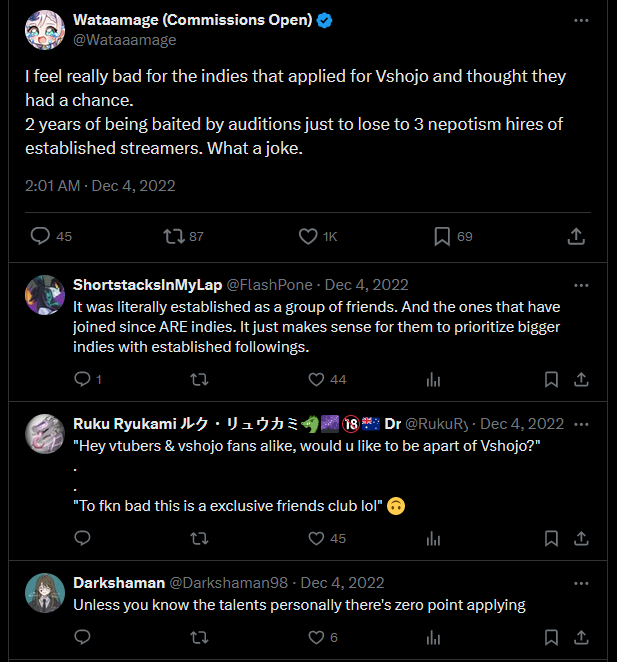Open more options on ShortstacksInMyLap's reply
The height and width of the screenshot is (662, 617).
pyautogui.click(x=581, y=285)
